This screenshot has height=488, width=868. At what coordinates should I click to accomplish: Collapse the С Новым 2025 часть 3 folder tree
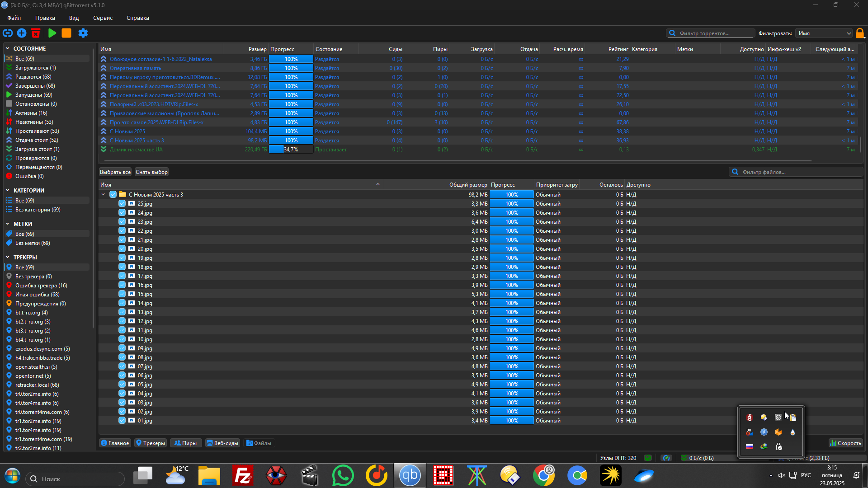[x=103, y=195]
